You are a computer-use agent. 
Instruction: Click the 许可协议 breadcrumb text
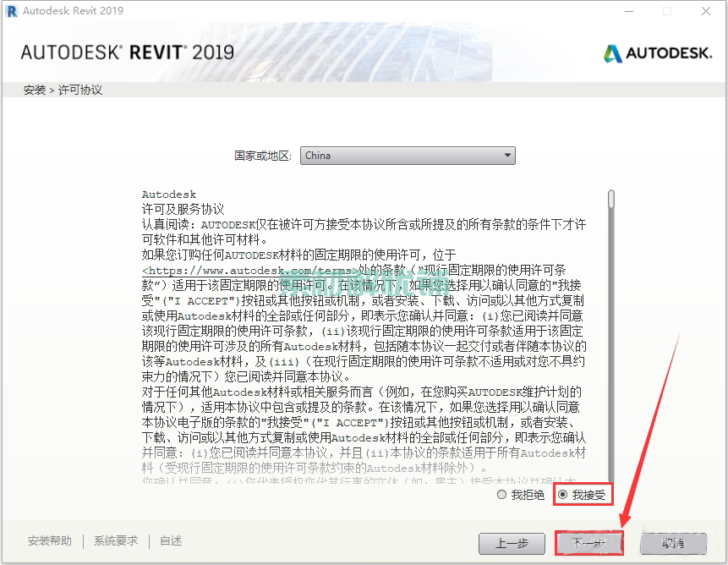click(x=79, y=90)
